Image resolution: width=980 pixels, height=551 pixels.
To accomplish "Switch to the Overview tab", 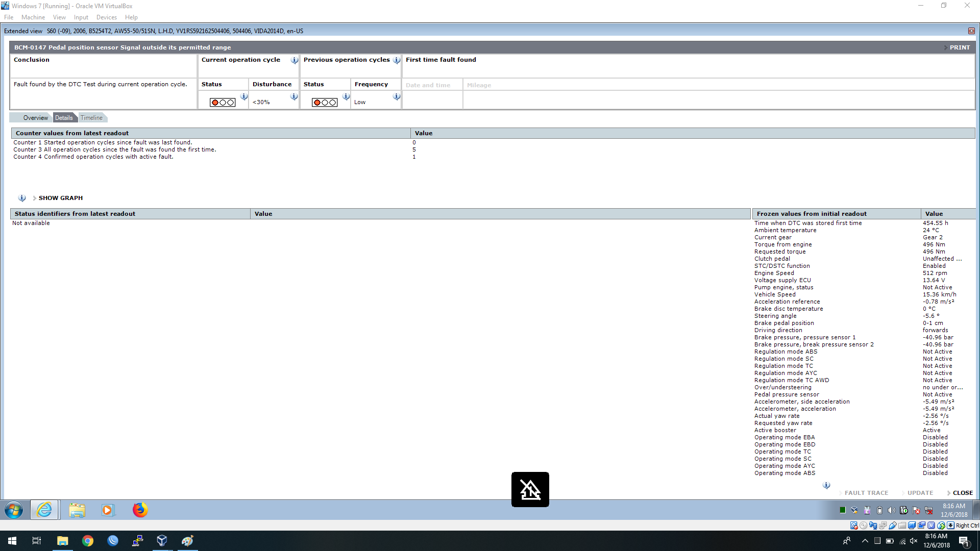I will pyautogui.click(x=35, y=118).
